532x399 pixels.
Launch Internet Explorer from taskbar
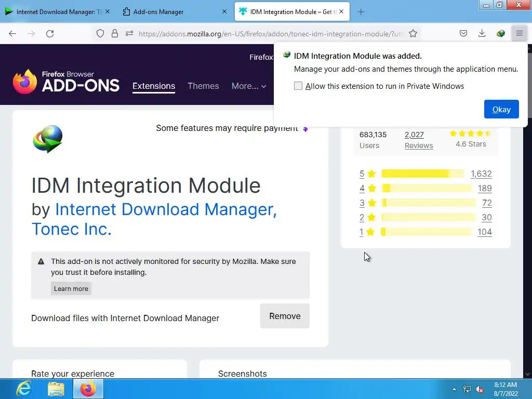coord(24,389)
